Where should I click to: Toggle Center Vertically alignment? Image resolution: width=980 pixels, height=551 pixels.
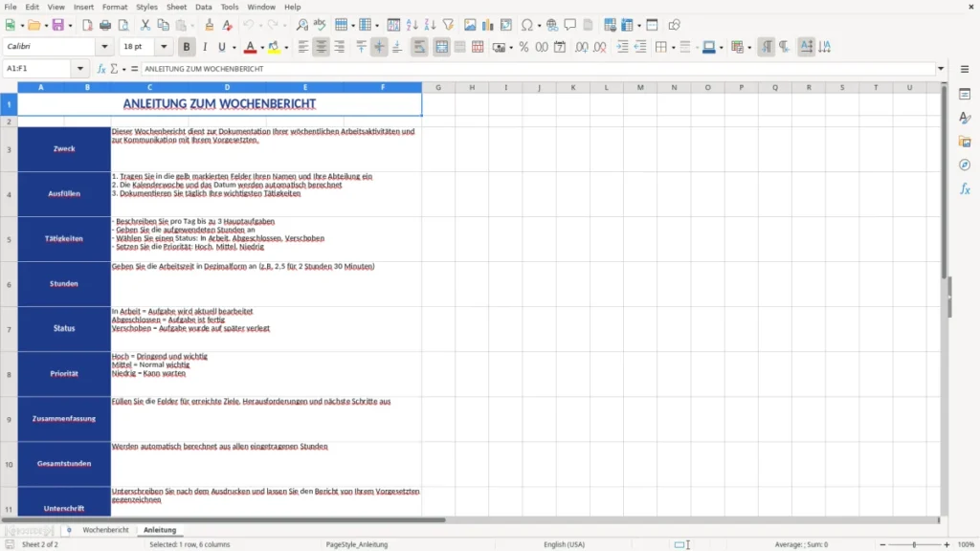(379, 47)
